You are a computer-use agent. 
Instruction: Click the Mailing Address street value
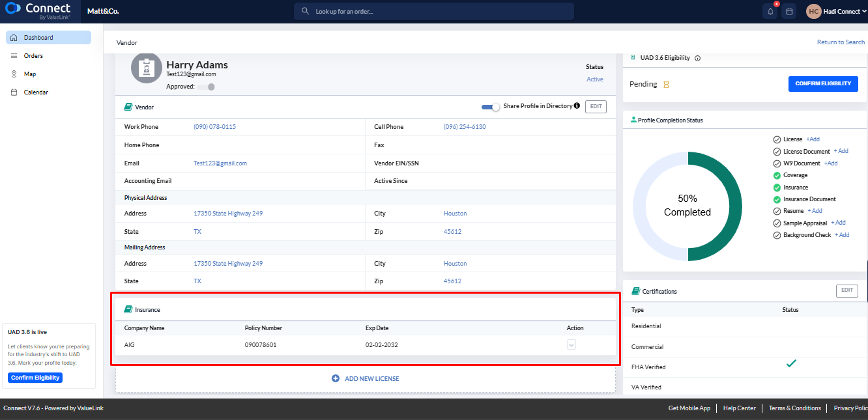[228, 264]
